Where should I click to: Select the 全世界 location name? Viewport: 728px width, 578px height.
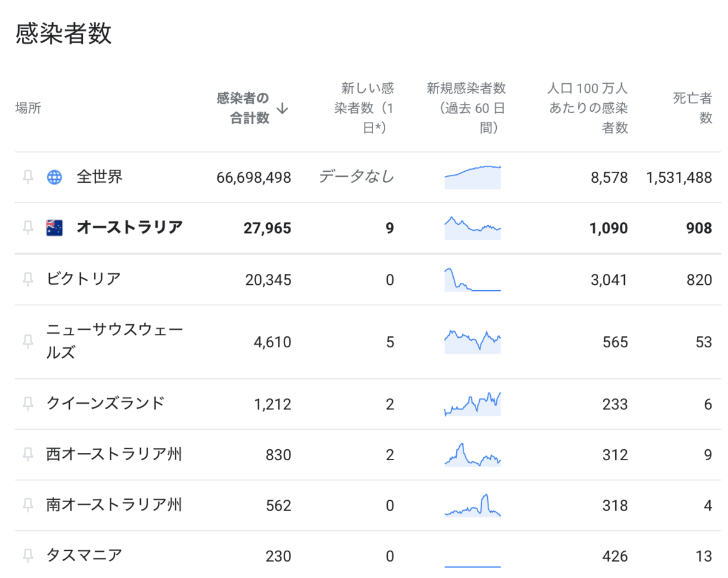99,177
